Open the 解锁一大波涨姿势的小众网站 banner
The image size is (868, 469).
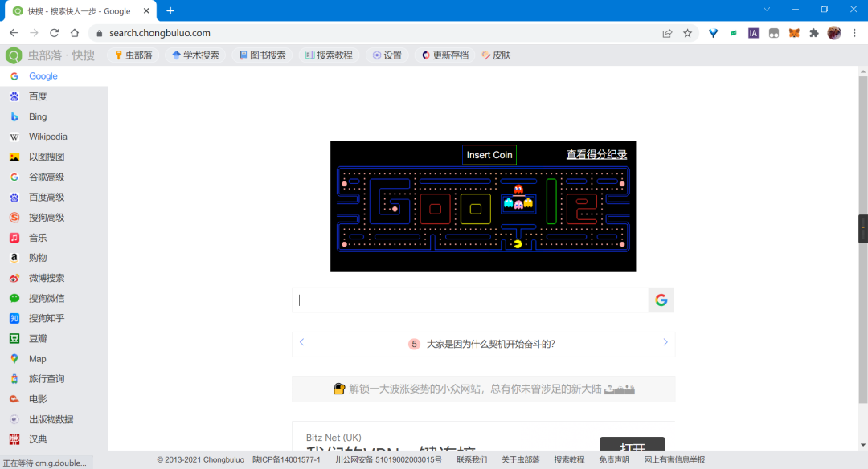[483, 389]
